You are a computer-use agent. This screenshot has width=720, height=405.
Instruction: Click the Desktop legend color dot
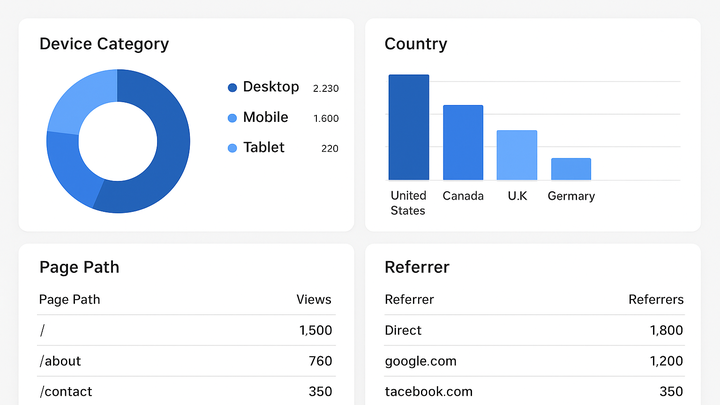(232, 88)
